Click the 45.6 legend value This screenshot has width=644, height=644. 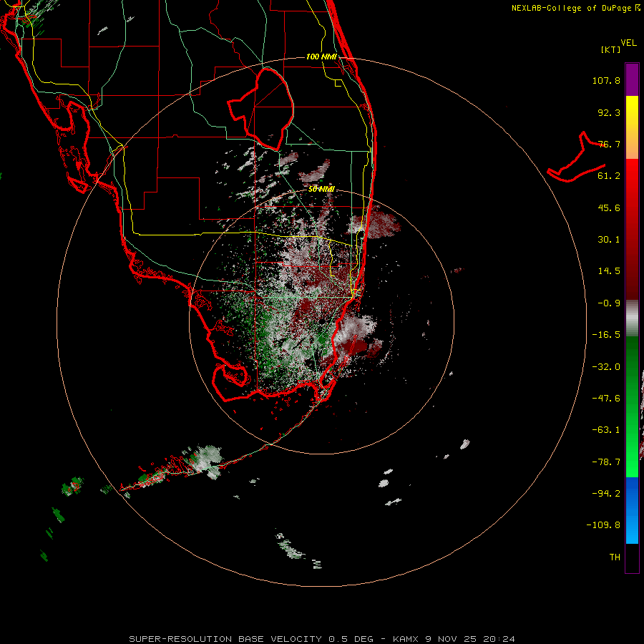(609, 208)
